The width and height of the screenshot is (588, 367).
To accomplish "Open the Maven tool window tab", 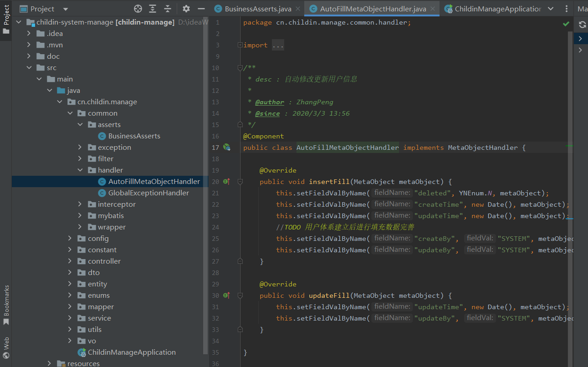I will pos(582,9).
